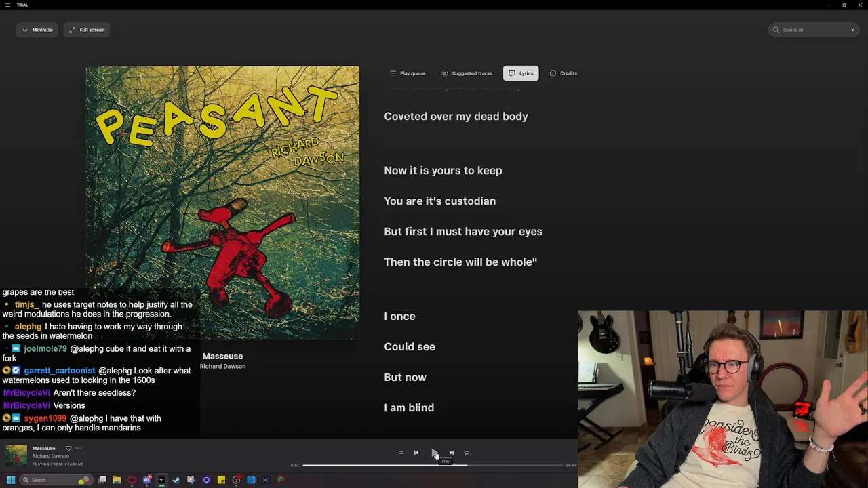Open File Explorer from the taskbar

point(117,480)
